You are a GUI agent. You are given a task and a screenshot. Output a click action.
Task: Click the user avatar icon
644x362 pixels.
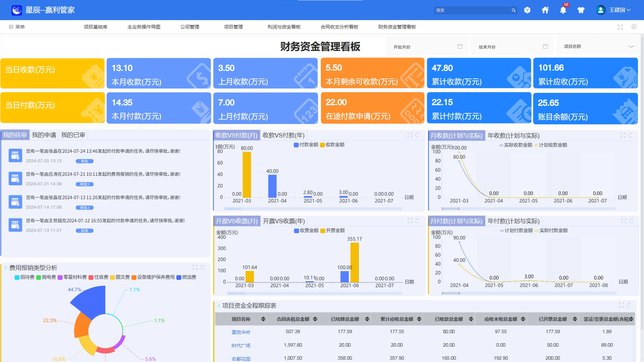(601, 10)
